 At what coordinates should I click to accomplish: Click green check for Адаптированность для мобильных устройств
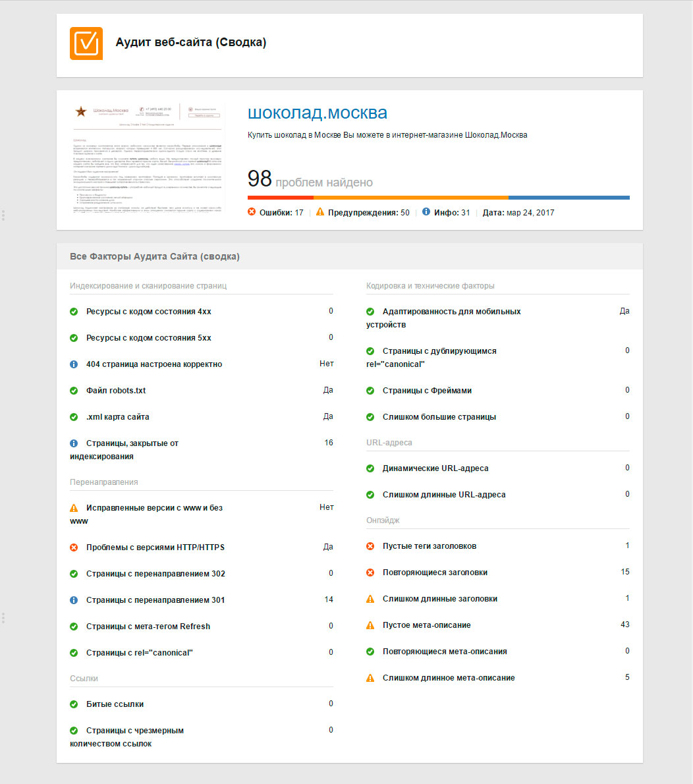point(370,312)
